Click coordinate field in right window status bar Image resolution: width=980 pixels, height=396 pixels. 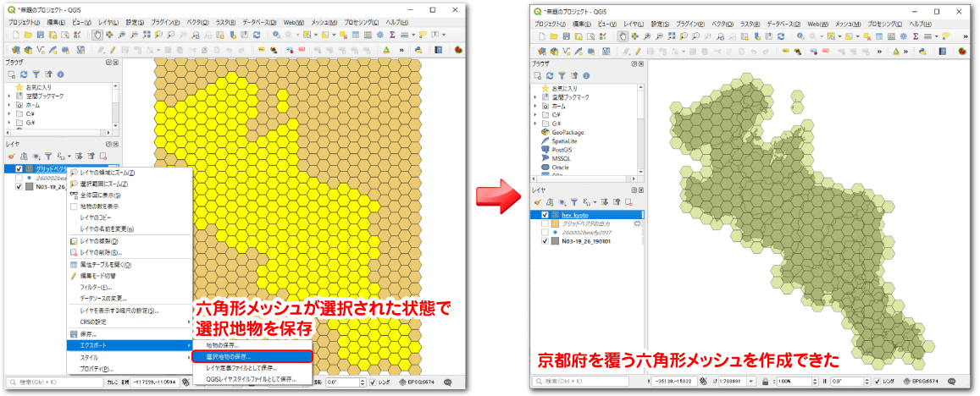(673, 381)
